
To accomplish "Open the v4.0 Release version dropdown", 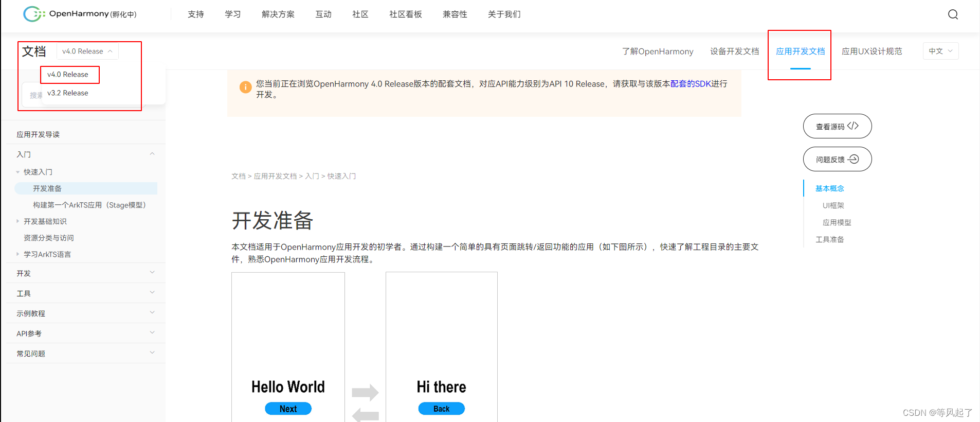I will click(x=87, y=51).
